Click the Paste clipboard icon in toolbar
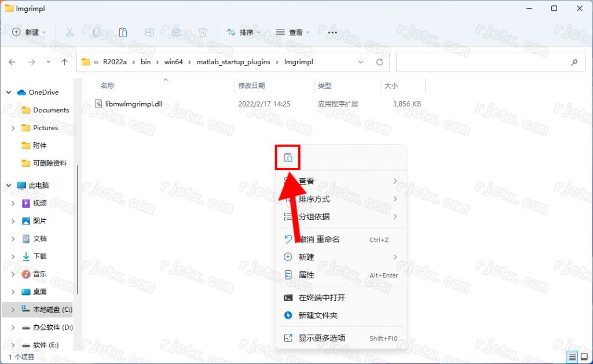 click(123, 32)
